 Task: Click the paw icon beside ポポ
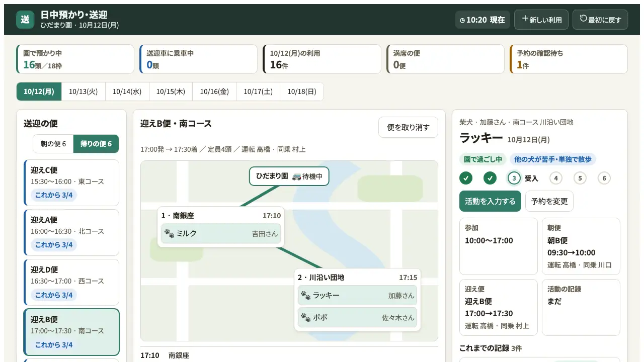coord(305,317)
